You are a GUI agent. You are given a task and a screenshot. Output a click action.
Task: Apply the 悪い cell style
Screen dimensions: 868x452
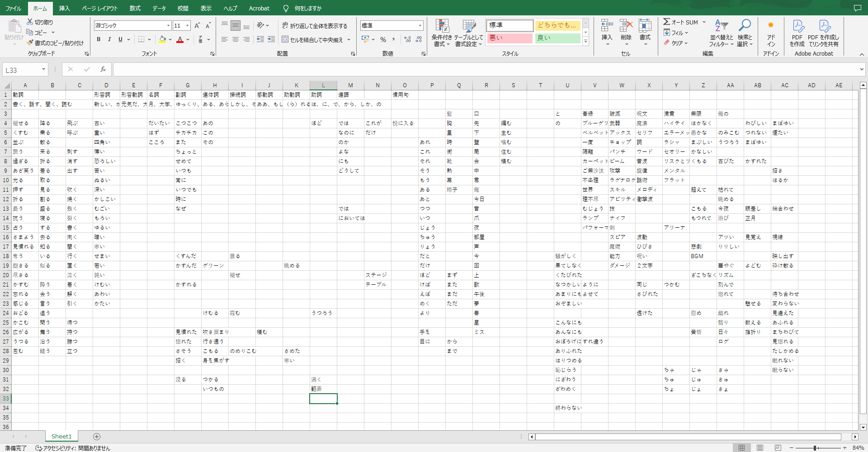click(x=509, y=38)
